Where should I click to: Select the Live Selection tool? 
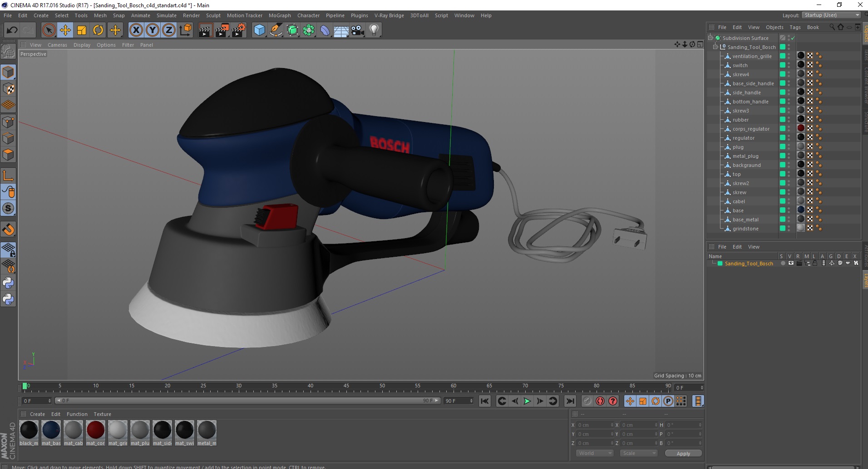49,30
